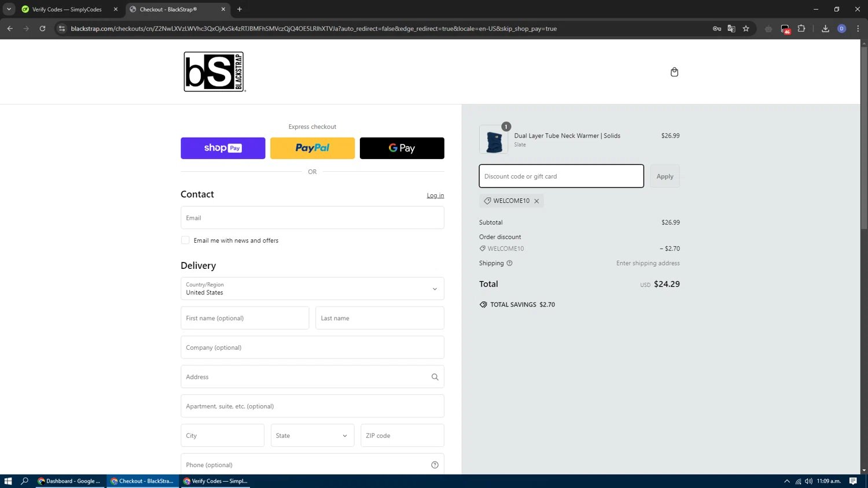Close the Checkout BlackStrap tab
Viewport: 868px width, 488px height.
tap(223, 9)
